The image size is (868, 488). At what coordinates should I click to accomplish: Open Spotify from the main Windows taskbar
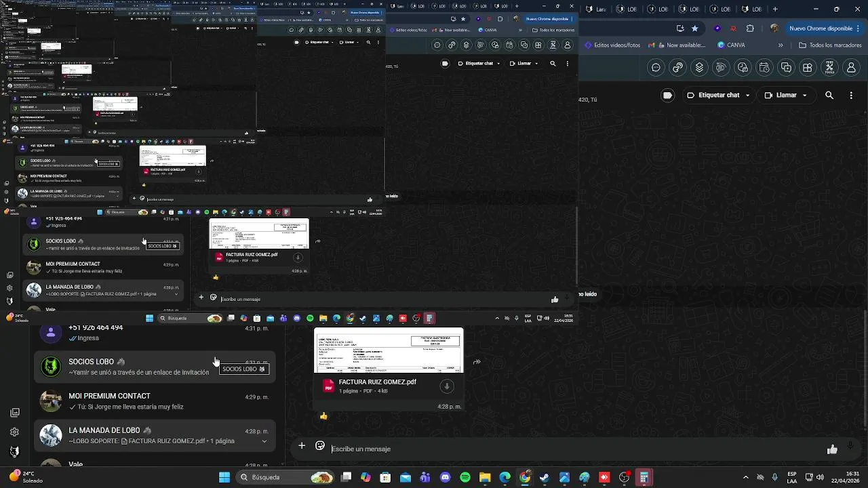pos(465,477)
